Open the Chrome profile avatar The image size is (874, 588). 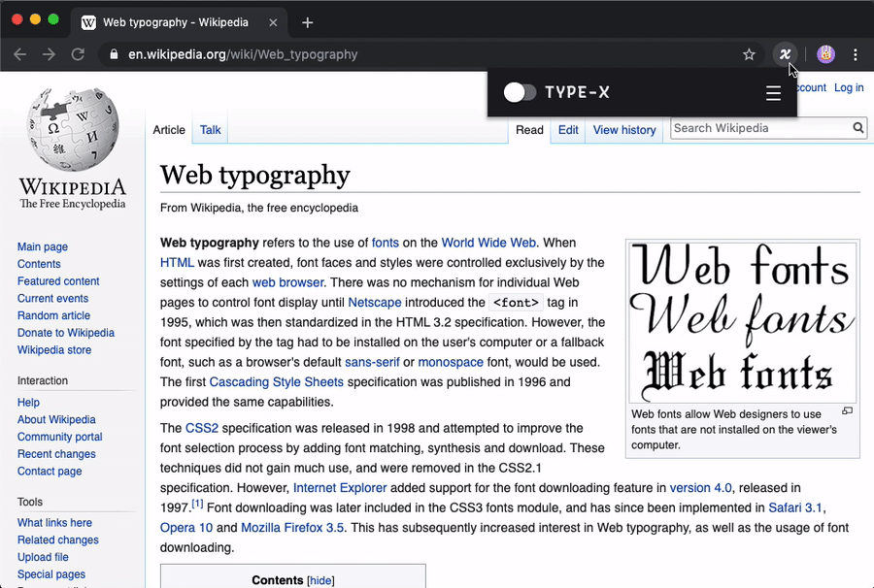click(825, 54)
